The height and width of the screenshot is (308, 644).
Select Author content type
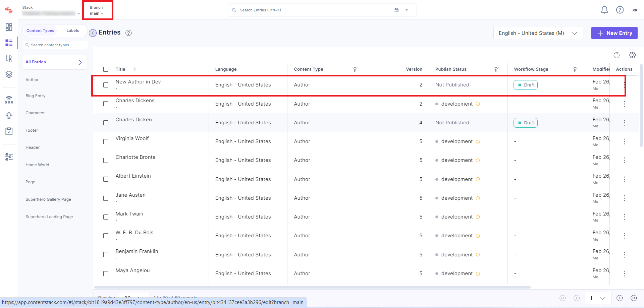coord(32,80)
